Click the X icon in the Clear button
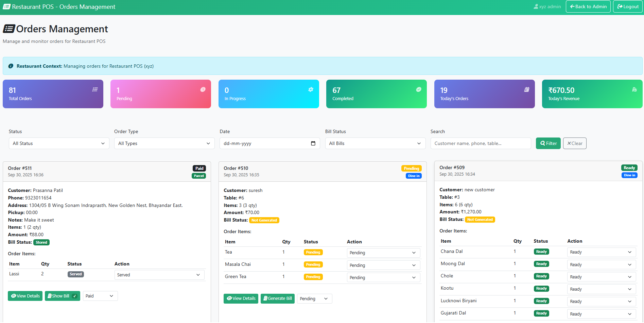The width and height of the screenshot is (644, 323). point(570,143)
